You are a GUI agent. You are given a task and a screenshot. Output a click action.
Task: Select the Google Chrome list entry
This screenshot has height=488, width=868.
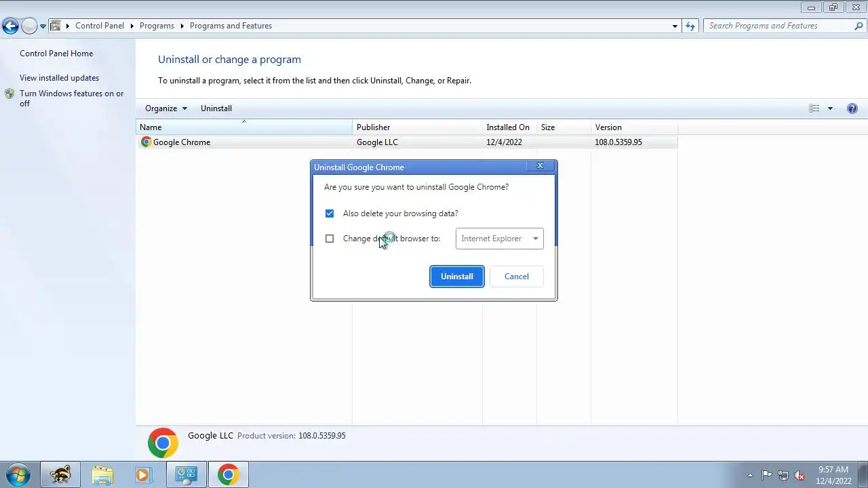click(407, 142)
